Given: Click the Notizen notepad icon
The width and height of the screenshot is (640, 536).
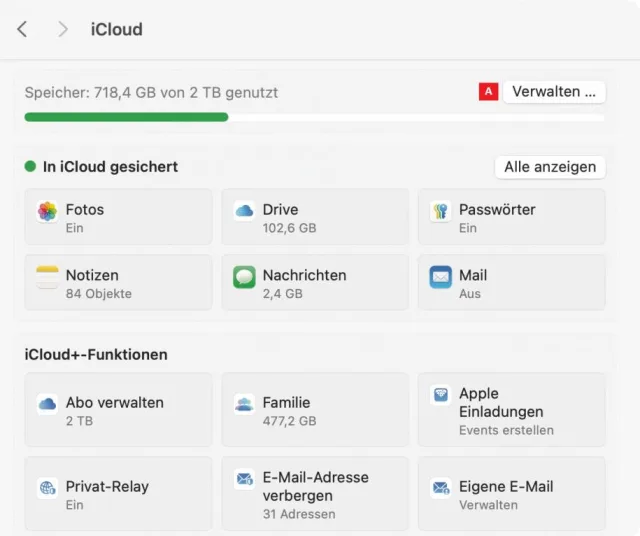Looking at the screenshot, I should (47, 277).
